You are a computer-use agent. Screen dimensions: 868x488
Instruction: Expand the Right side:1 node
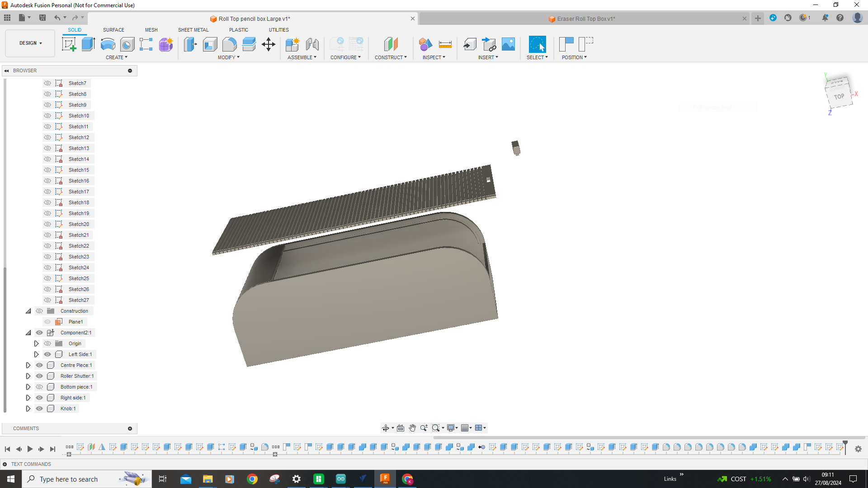click(28, 398)
